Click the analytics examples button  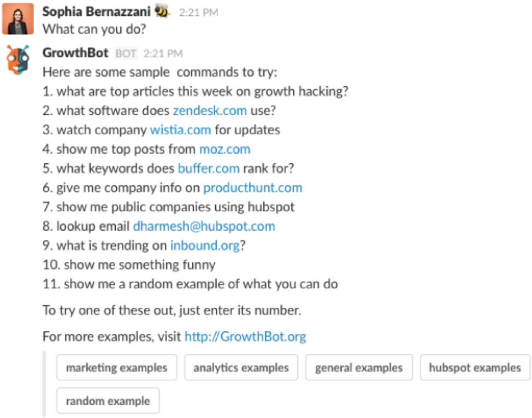click(240, 367)
